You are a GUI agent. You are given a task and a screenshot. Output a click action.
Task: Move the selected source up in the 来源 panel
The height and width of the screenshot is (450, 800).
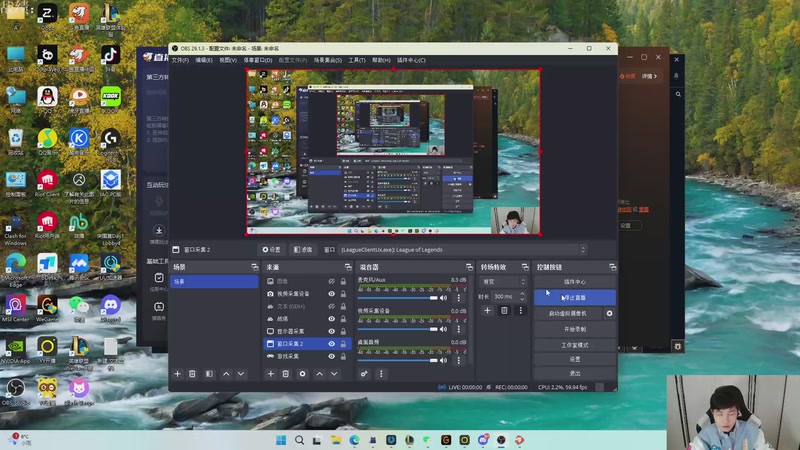coord(319,374)
